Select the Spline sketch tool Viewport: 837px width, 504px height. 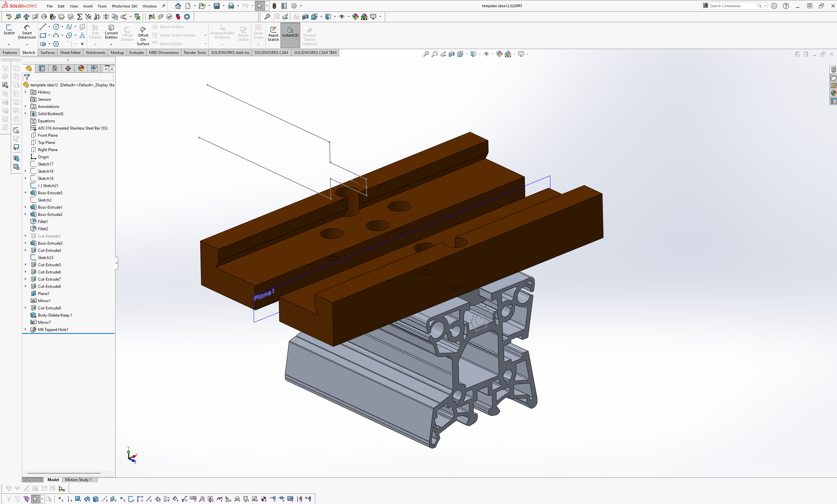click(x=69, y=27)
